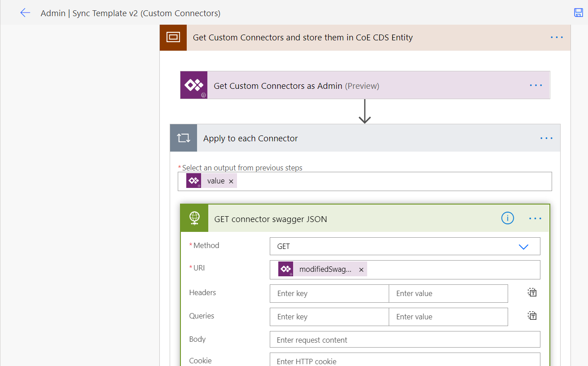This screenshot has height=366, width=588.
Task: Open the ellipsis menu on GET connector swagger JSON
Action: pos(535,218)
